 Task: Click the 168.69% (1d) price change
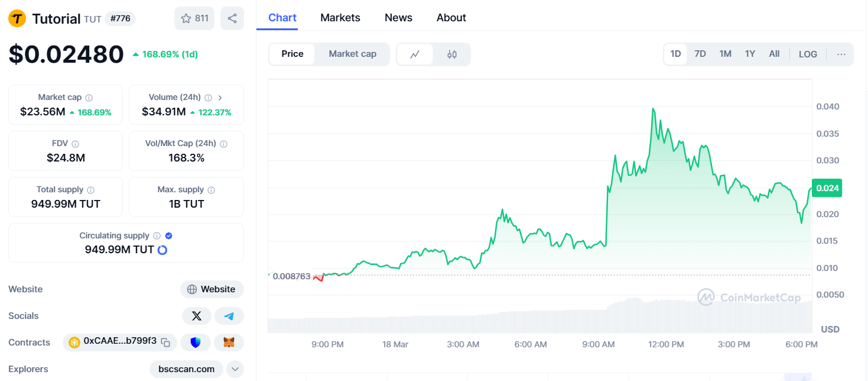tap(165, 54)
